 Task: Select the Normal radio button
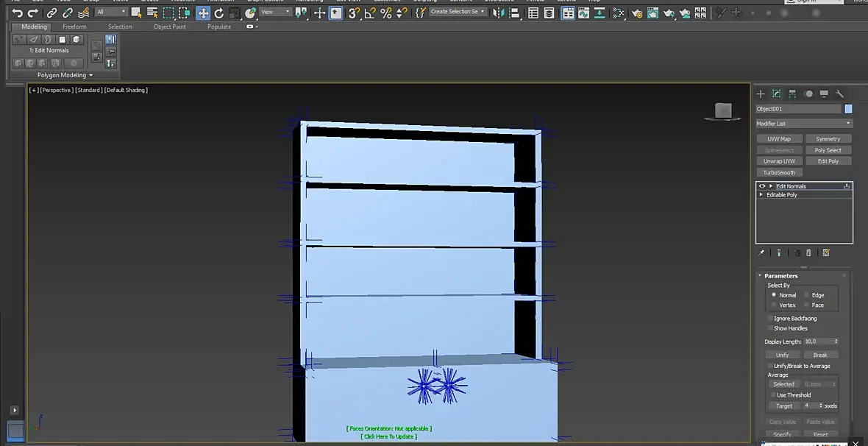pos(774,294)
